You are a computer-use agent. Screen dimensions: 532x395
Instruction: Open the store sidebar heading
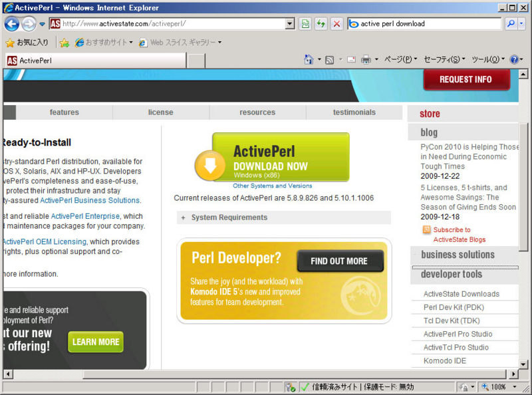pos(430,114)
